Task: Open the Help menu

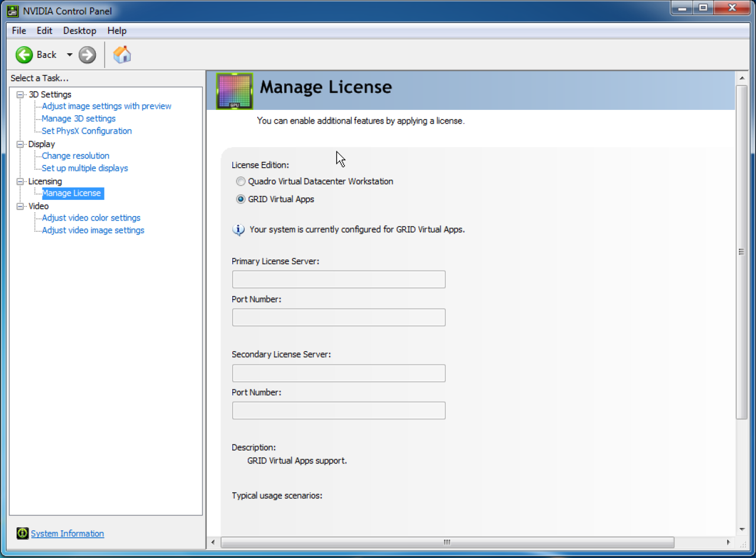Action: click(116, 30)
